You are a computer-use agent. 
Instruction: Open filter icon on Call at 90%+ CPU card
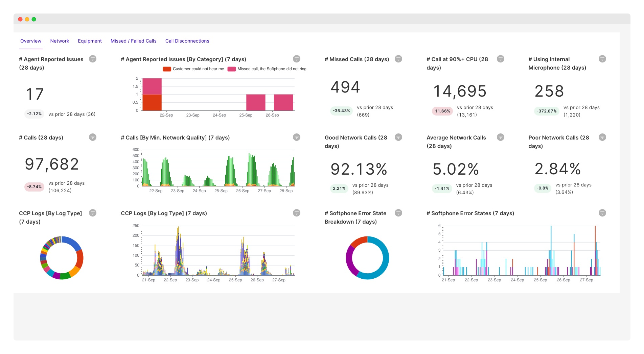pos(501,59)
